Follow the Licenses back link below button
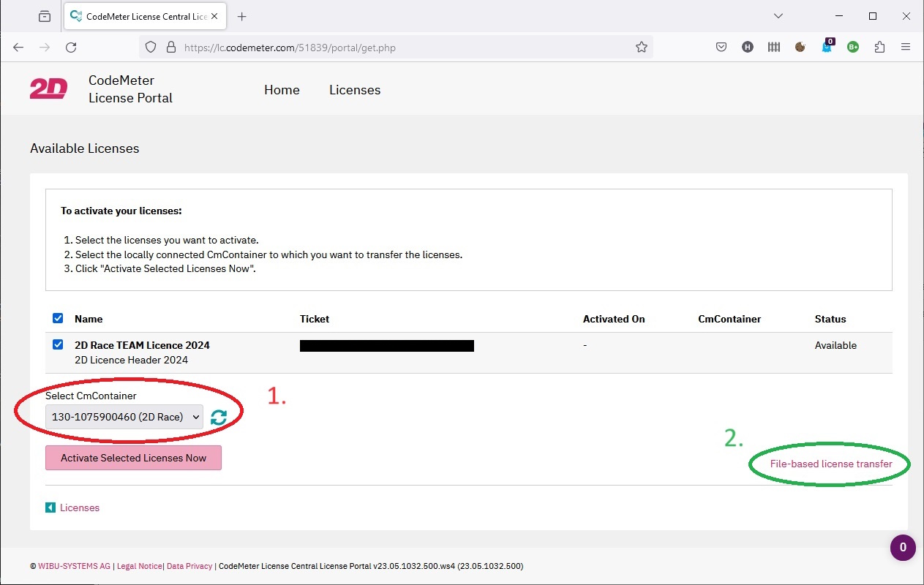924x585 pixels. coord(79,507)
